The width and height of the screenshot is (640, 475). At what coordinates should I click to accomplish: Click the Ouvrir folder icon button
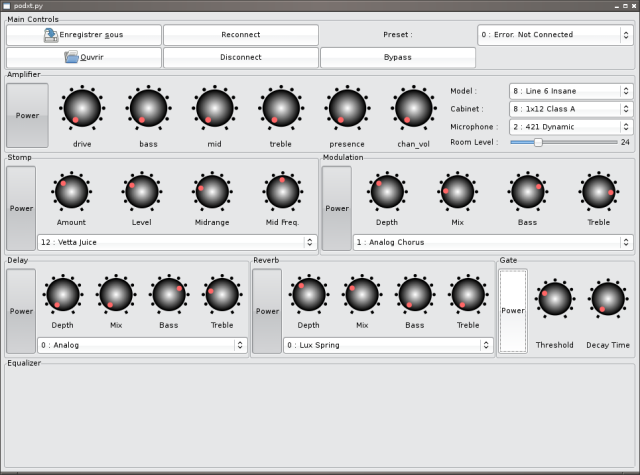[x=83, y=57]
